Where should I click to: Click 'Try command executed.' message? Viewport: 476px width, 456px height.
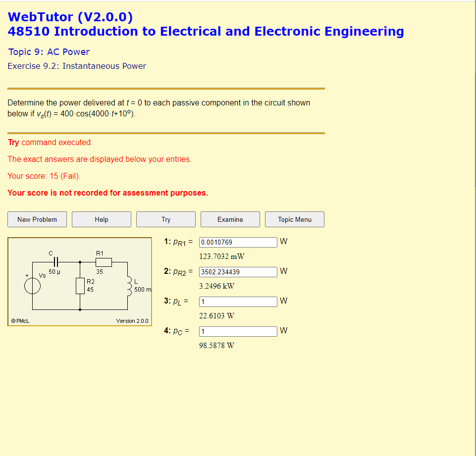pos(50,142)
